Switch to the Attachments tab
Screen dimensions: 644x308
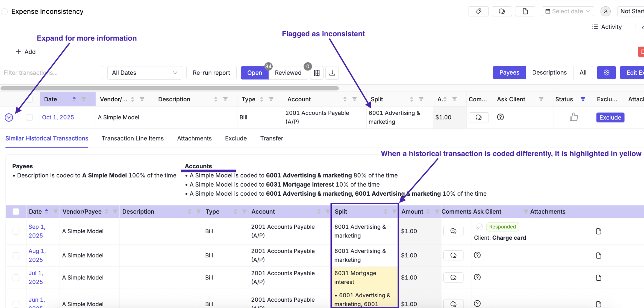[x=194, y=138]
